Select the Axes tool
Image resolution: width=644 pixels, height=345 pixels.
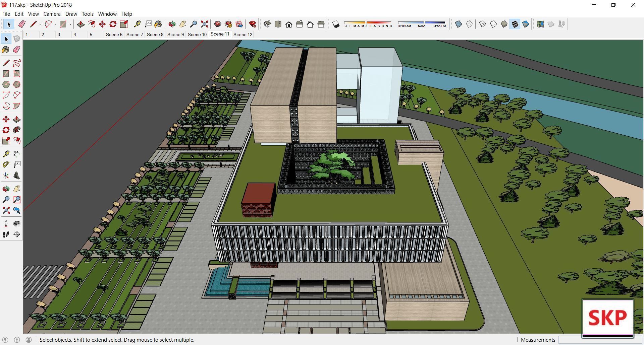[6, 176]
